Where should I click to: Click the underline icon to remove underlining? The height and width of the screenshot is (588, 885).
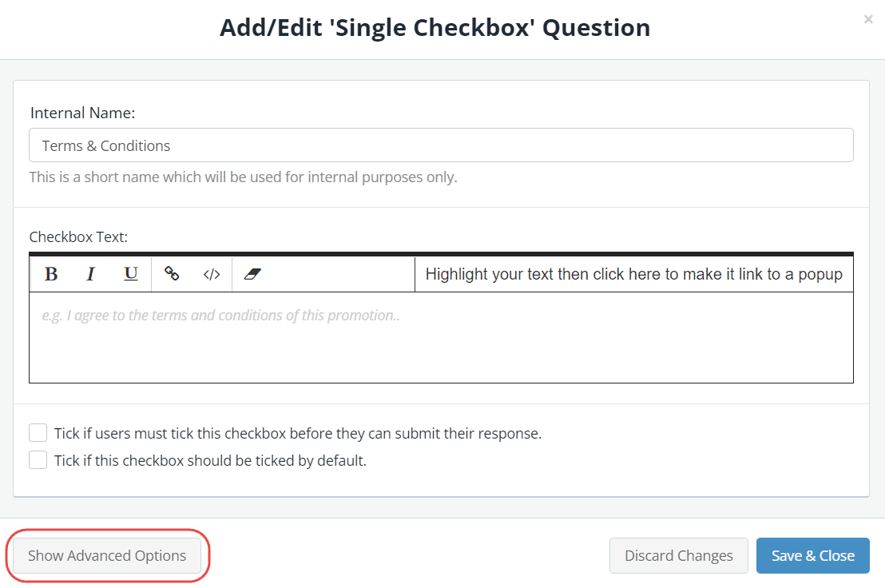pos(130,274)
